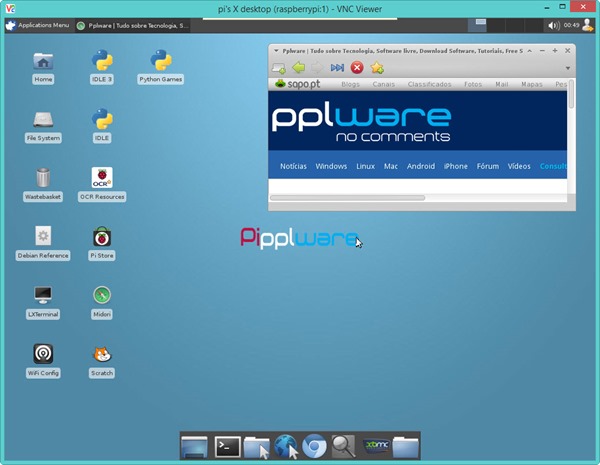Click the sapo.pt logo link

[298, 84]
